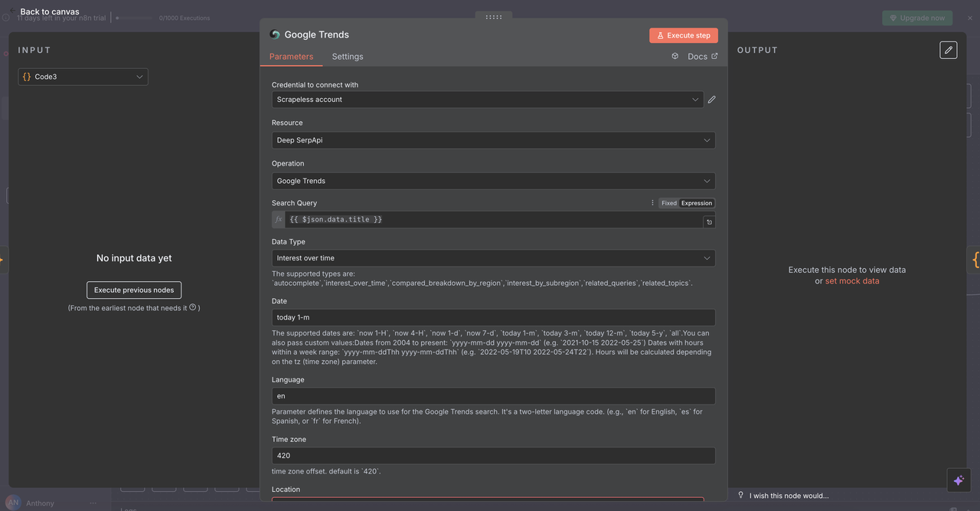Click the Time zone field containing 420
Image resolution: width=980 pixels, height=511 pixels.
tap(493, 456)
